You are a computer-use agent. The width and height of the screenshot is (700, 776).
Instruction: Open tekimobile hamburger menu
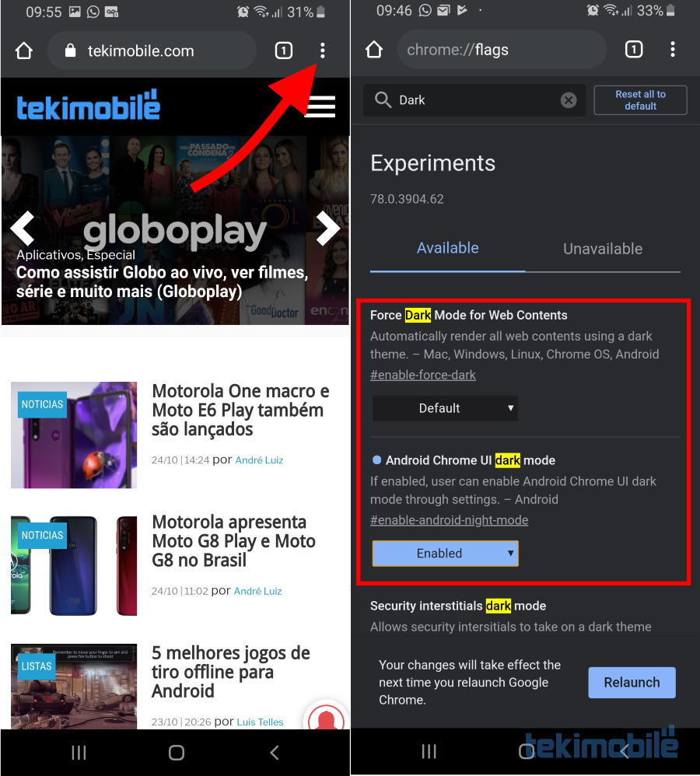click(320, 106)
